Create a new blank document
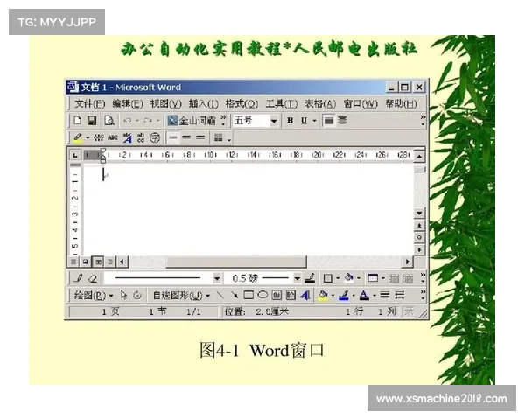The width and height of the screenshot is (525, 420). 78,120
